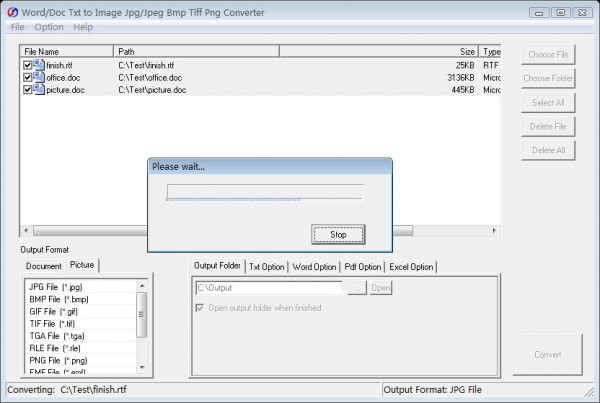
Task: Uncheck the picture.doc checkbox
Action: coord(28,90)
